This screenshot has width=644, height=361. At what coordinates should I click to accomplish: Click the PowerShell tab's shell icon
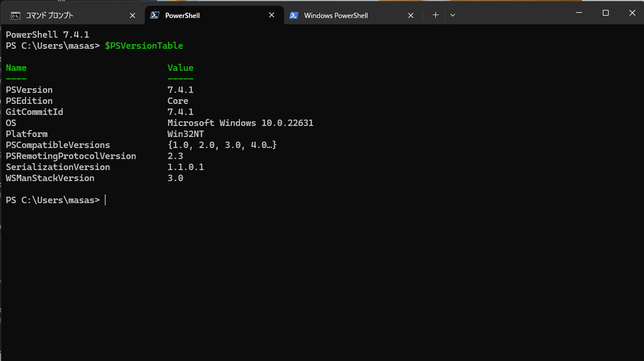pos(154,15)
